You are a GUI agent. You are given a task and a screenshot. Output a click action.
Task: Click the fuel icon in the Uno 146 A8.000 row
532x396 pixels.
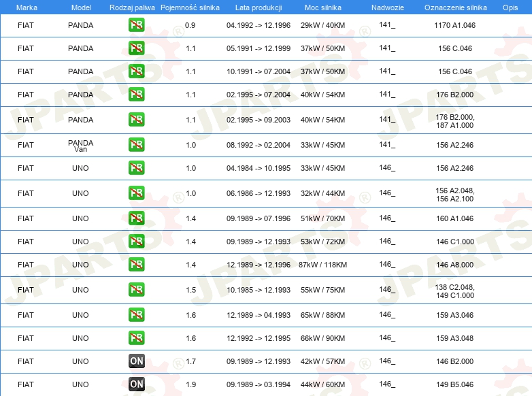pyautogui.click(x=136, y=264)
